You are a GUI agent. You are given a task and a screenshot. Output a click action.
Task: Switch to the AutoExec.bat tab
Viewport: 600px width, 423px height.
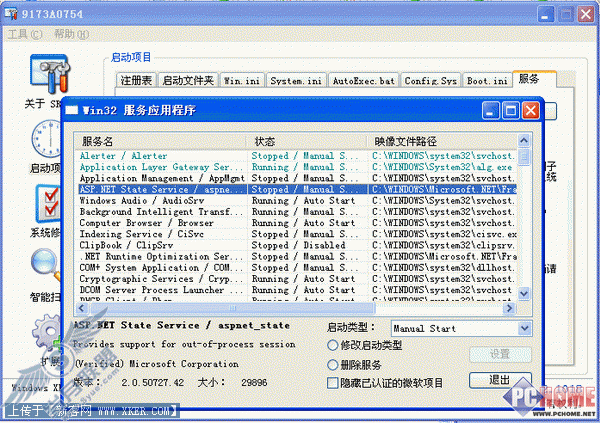(x=364, y=80)
